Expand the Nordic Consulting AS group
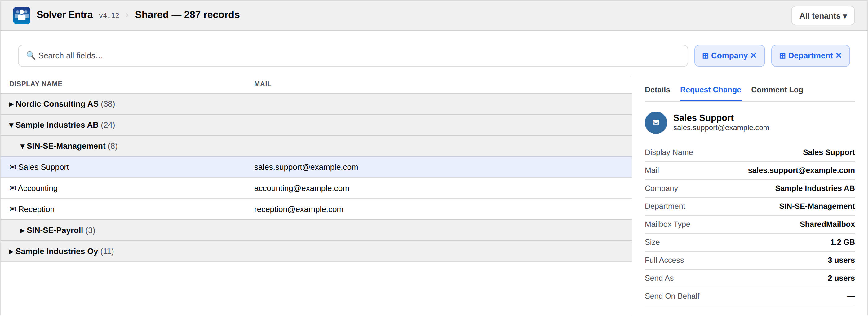 pos(11,104)
